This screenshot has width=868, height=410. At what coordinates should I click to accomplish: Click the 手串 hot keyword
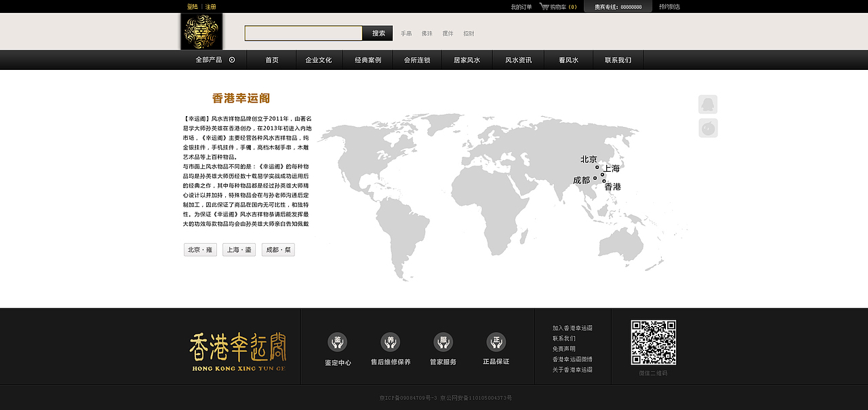[406, 33]
